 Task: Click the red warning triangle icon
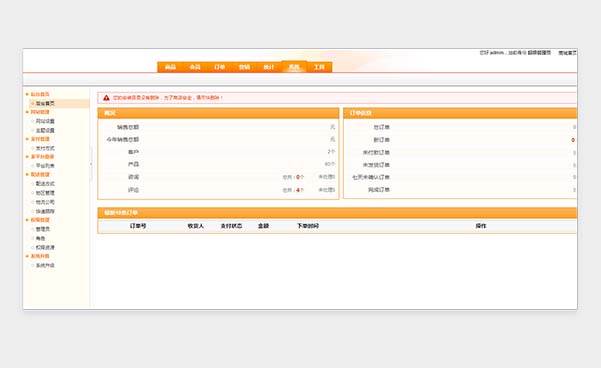106,98
